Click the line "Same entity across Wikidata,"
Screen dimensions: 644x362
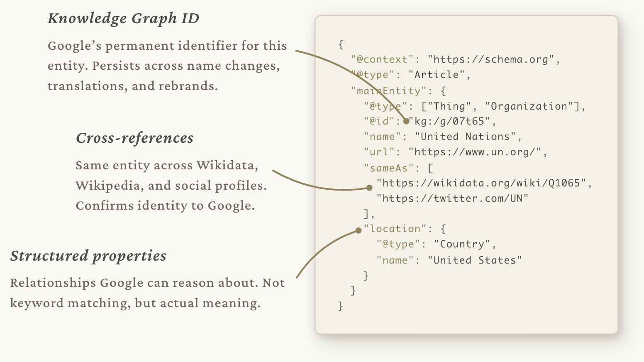(x=167, y=165)
